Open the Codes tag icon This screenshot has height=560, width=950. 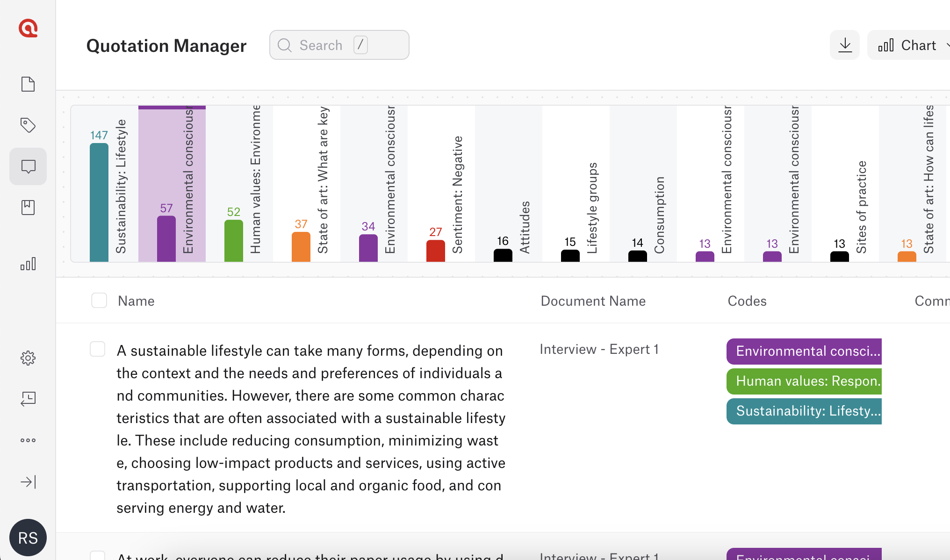(28, 125)
